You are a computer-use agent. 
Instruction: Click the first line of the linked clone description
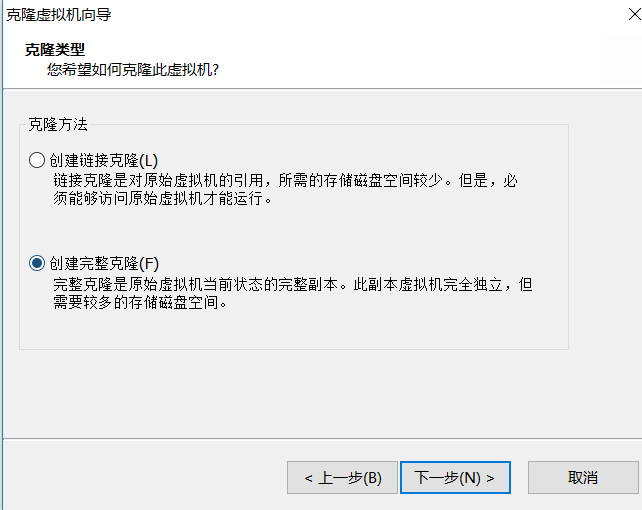285,181
